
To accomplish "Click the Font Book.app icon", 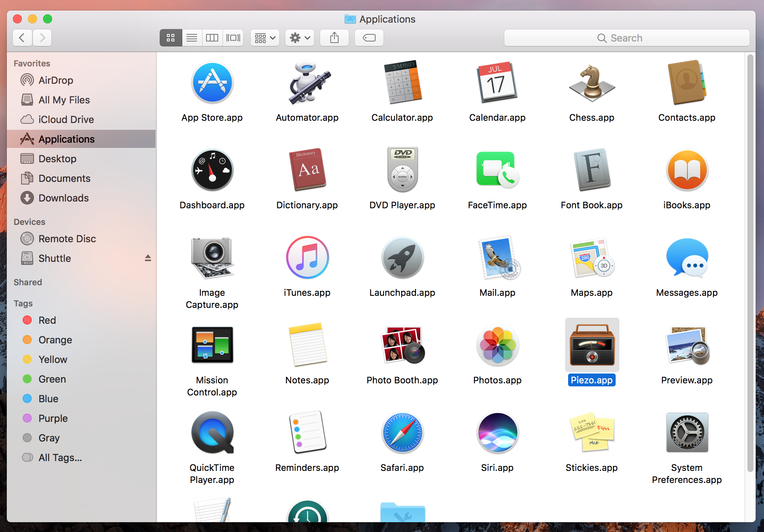I will point(591,170).
